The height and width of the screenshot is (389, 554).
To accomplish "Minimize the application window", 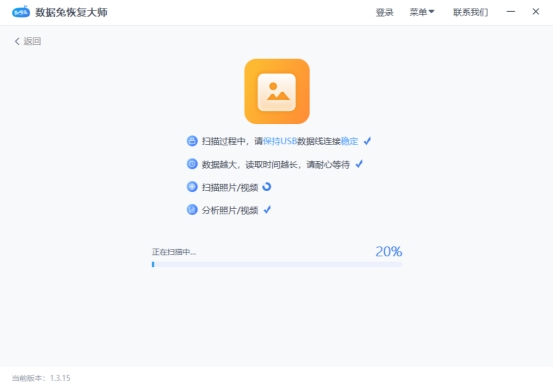I will pyautogui.click(x=511, y=12).
